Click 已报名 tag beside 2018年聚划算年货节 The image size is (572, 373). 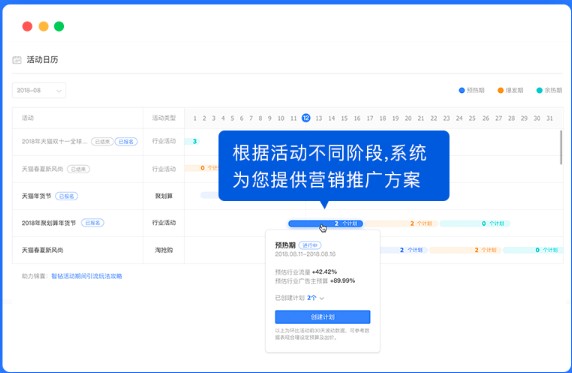(x=92, y=223)
